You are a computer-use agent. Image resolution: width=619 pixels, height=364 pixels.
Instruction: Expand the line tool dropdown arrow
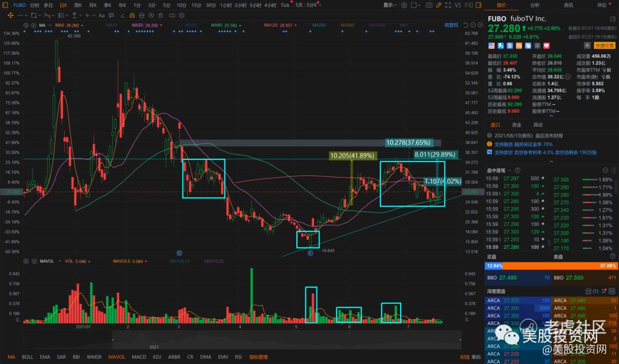click(26, 15)
